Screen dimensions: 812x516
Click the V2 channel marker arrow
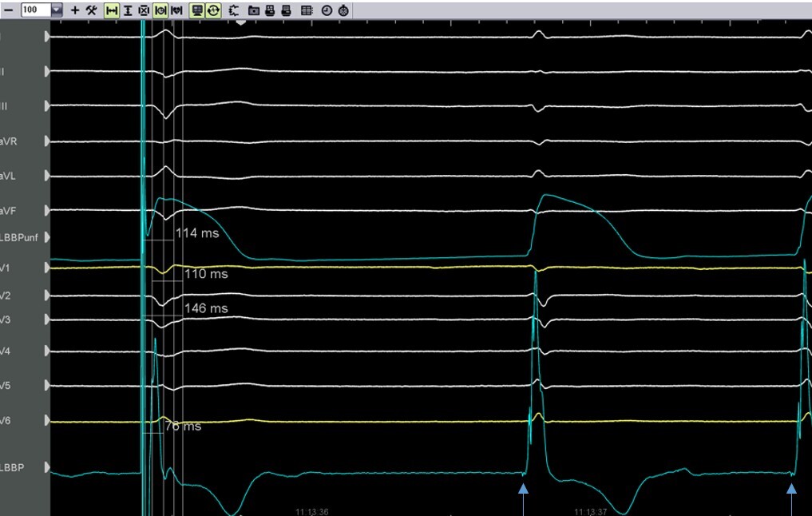click(47, 296)
